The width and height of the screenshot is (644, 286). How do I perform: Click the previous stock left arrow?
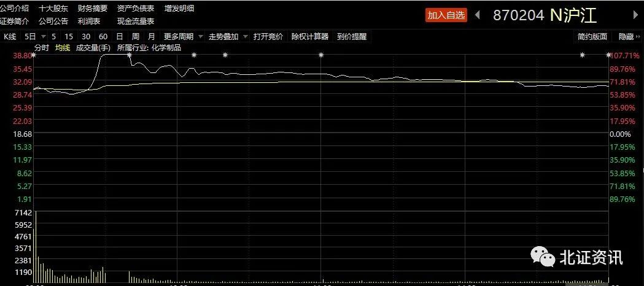click(x=479, y=15)
